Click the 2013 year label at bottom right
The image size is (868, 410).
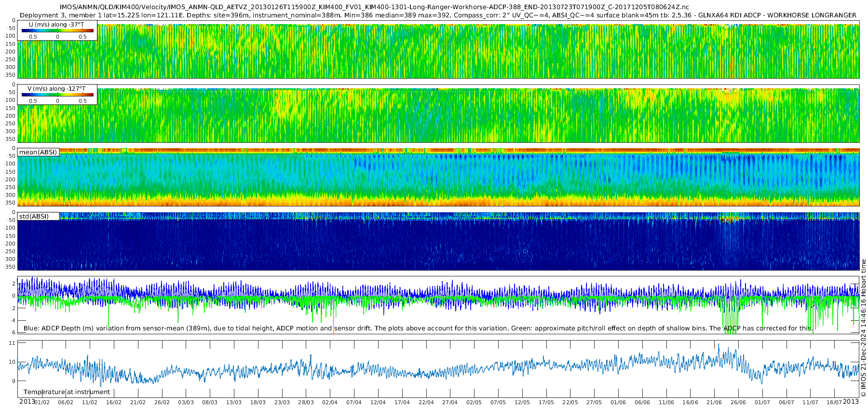click(851, 402)
